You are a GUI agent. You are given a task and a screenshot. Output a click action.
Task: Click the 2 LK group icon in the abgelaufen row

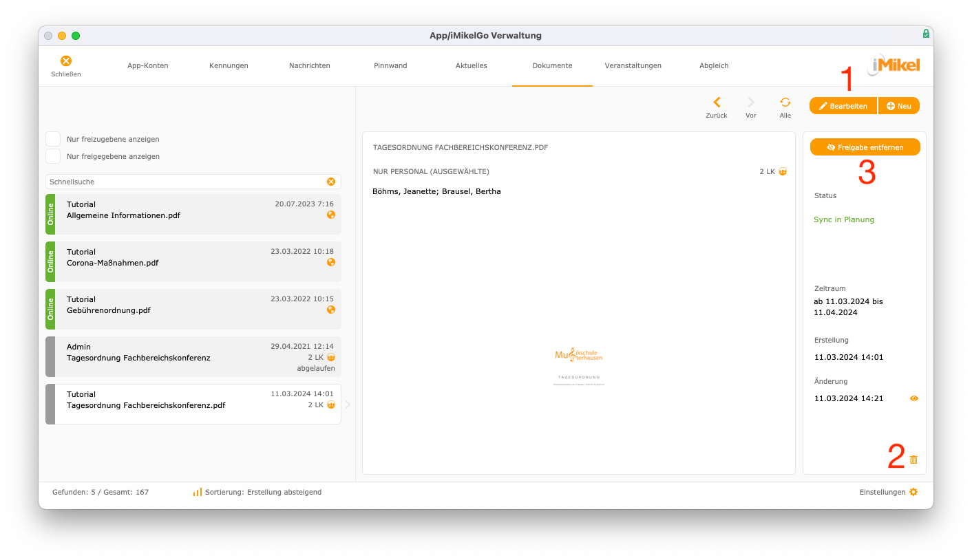(331, 358)
